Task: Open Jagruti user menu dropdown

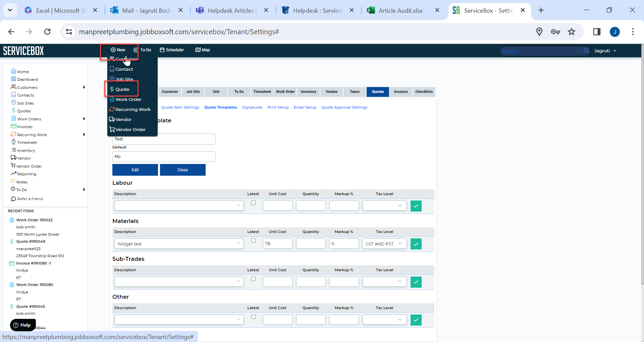Action: coord(605,51)
